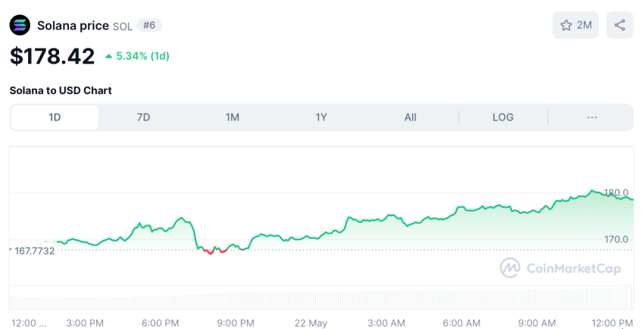This screenshot has height=329, width=644.
Task: Switch chart to 1M range
Action: click(232, 117)
